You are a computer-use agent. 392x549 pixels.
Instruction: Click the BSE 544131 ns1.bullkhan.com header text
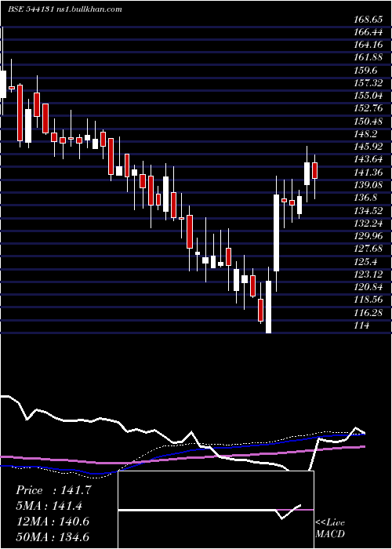(65, 9)
